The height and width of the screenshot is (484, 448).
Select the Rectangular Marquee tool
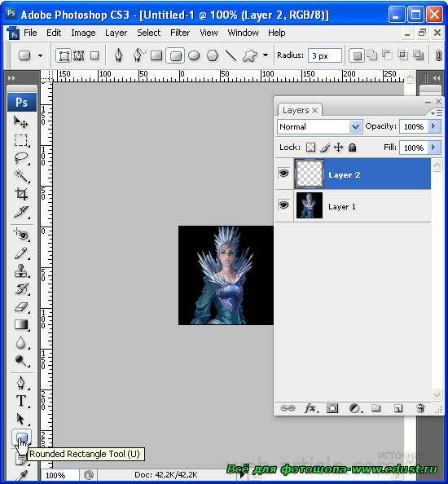pyautogui.click(x=21, y=140)
